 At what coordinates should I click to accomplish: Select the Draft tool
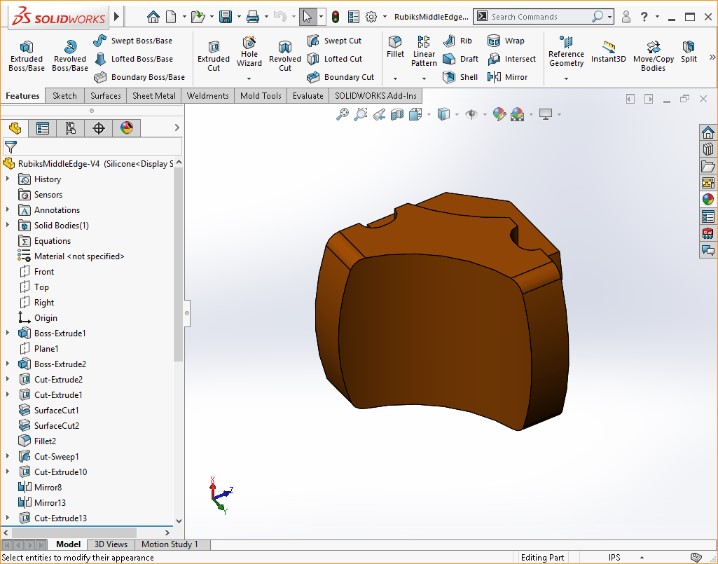[x=461, y=59]
